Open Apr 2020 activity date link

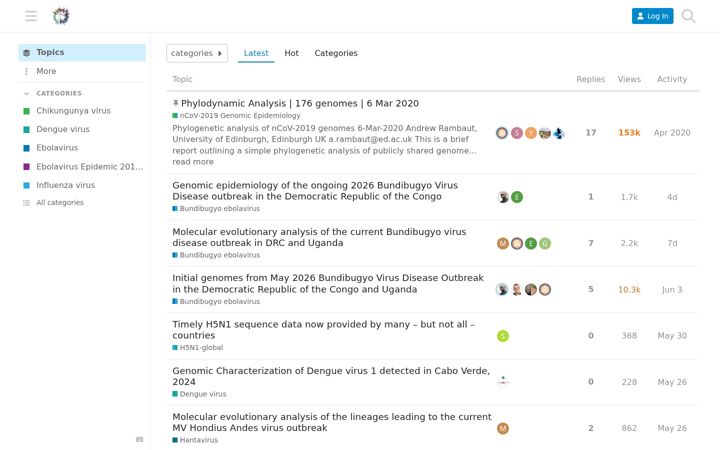click(672, 133)
